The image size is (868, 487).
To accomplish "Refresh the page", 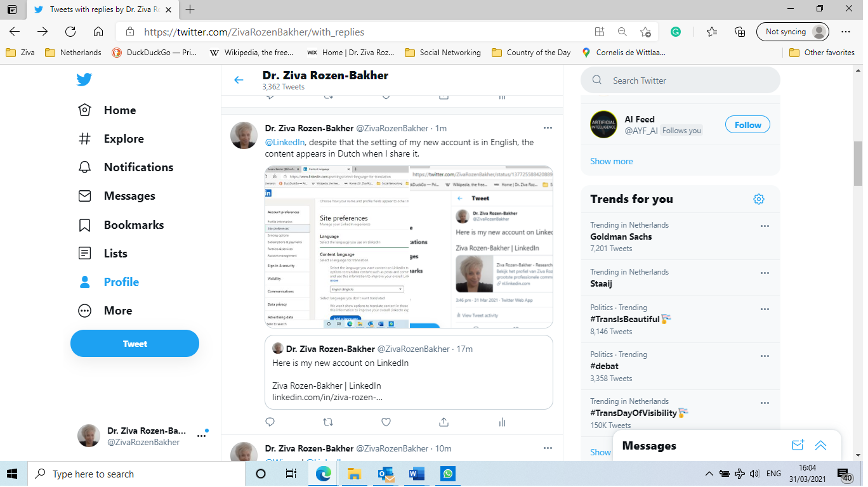I will pos(70,32).
